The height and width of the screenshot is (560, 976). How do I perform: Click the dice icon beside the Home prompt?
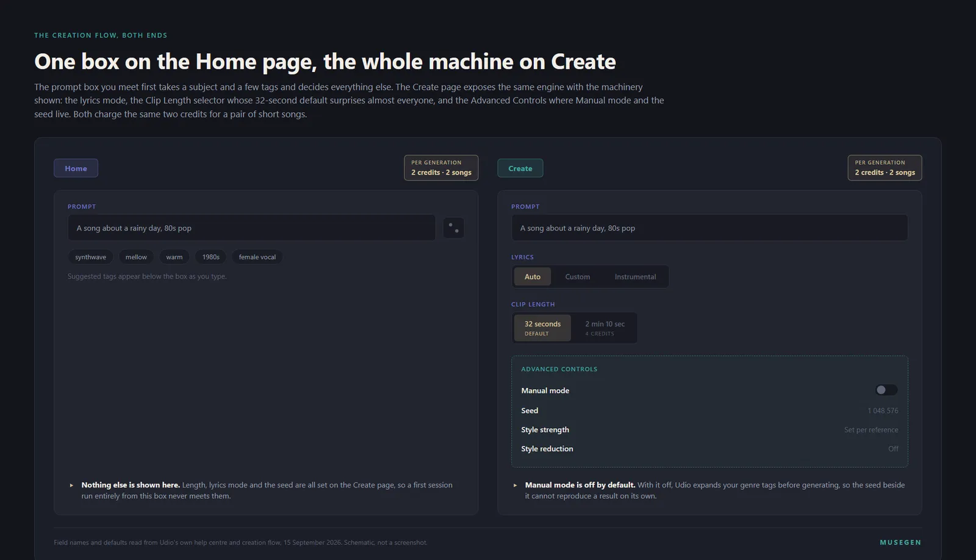click(453, 228)
